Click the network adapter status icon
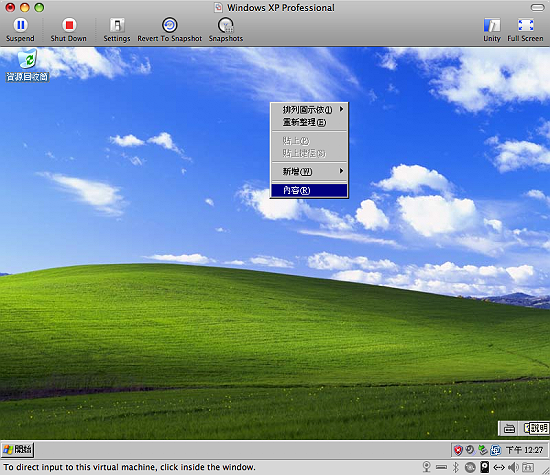 [x=499, y=467]
